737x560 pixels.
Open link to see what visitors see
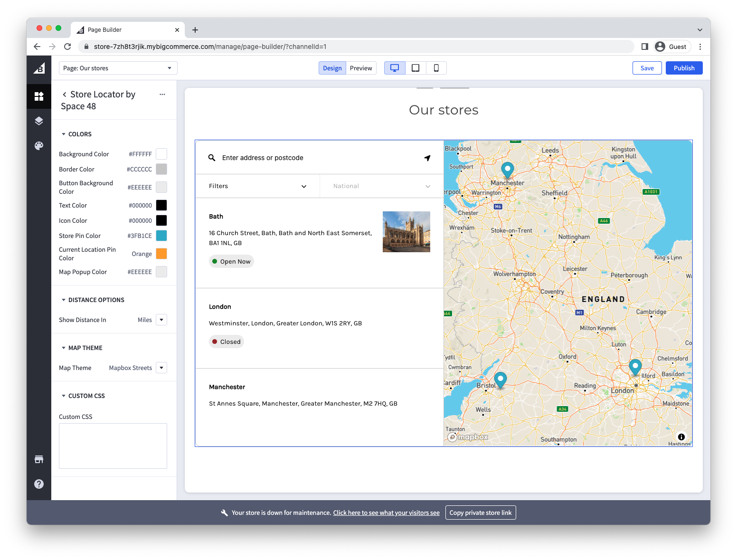(387, 513)
